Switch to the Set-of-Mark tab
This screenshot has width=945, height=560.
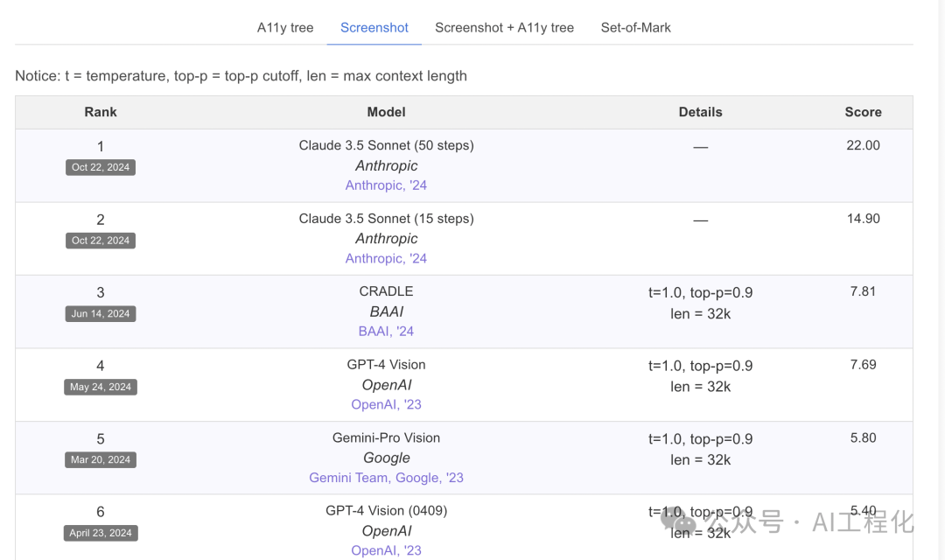636,28
